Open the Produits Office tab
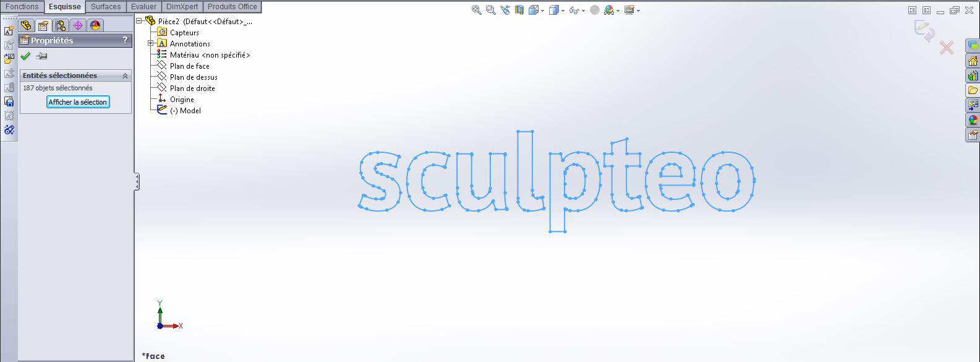The height and width of the screenshot is (362, 980). 232,7
